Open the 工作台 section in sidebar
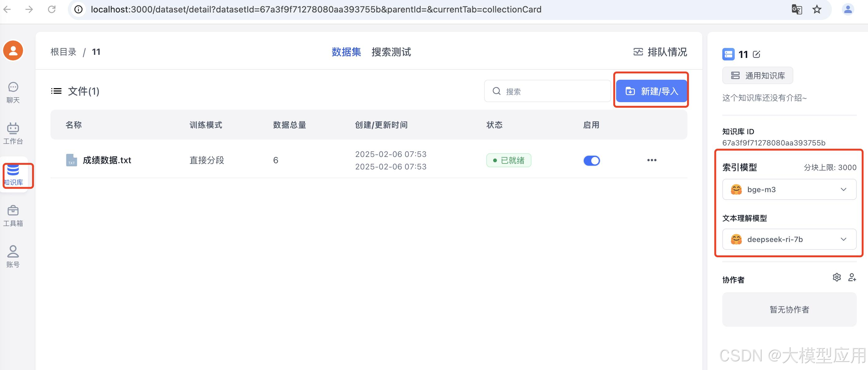The image size is (868, 370). click(x=12, y=133)
